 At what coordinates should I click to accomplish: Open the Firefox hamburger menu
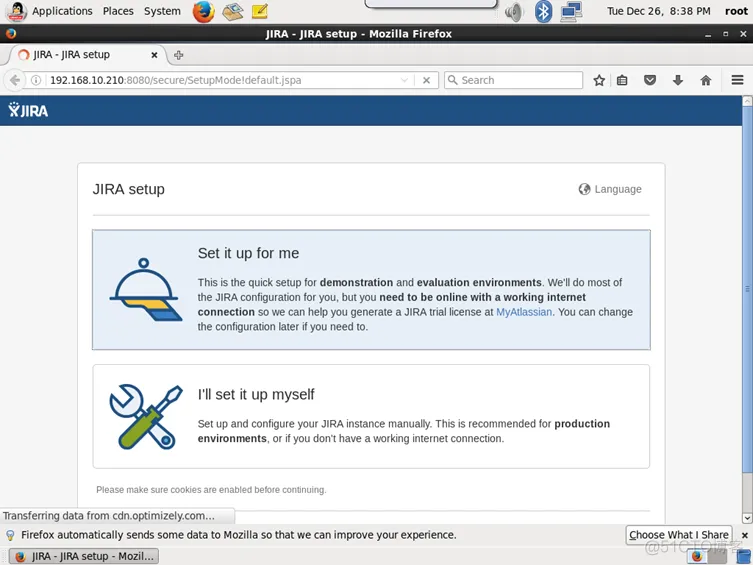point(738,80)
